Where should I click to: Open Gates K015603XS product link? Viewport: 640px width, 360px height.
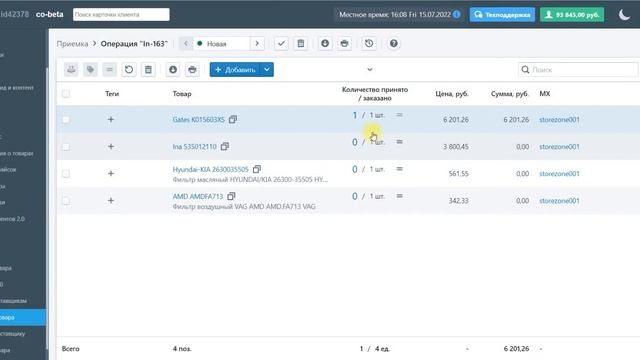coord(198,120)
